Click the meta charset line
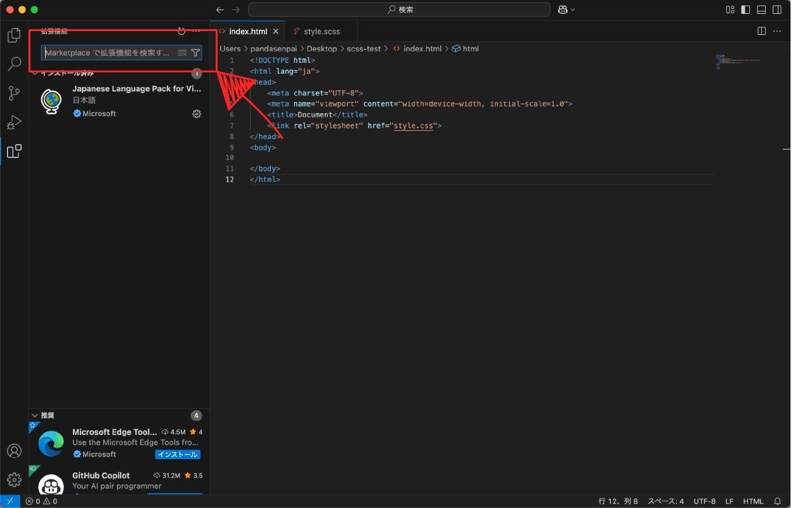Viewport: 812px width, 508px height. 315,93
